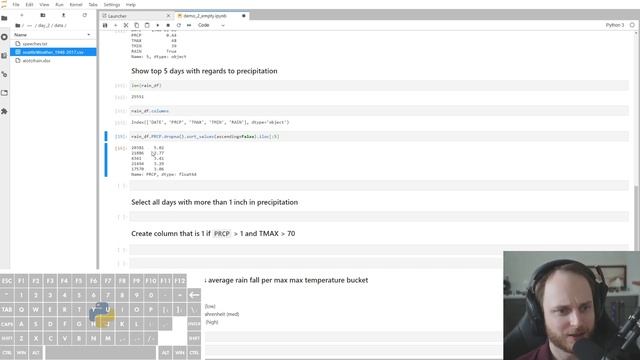Click the output value 25551
This screenshot has width=640, height=360.
(138, 97)
